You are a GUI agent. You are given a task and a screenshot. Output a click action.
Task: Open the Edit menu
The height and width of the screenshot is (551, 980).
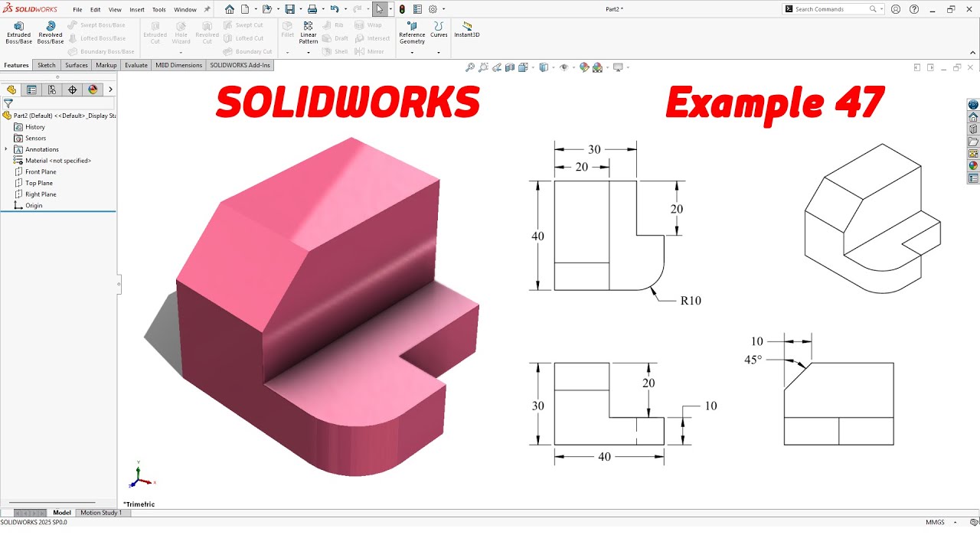[x=96, y=10]
